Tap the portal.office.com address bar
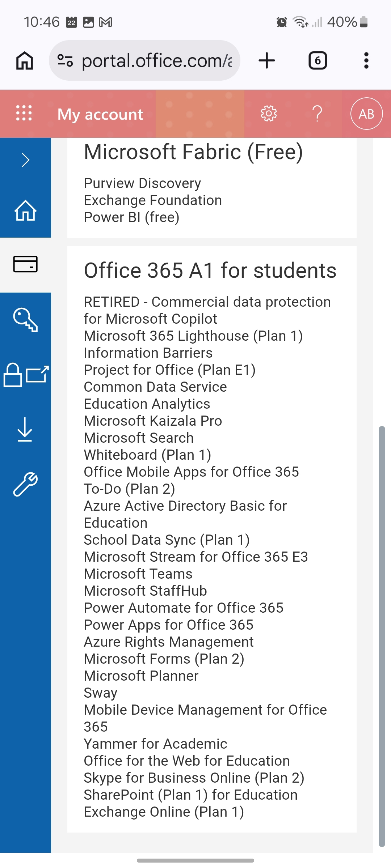 pyautogui.click(x=144, y=60)
